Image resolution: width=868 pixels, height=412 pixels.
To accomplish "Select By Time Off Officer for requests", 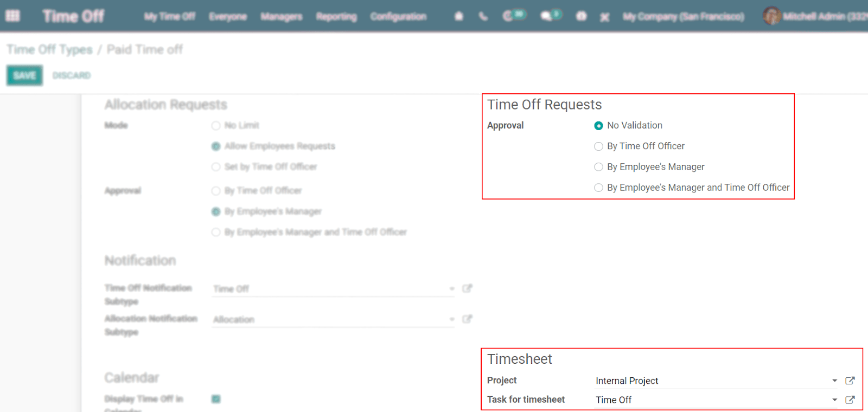I will (598, 146).
